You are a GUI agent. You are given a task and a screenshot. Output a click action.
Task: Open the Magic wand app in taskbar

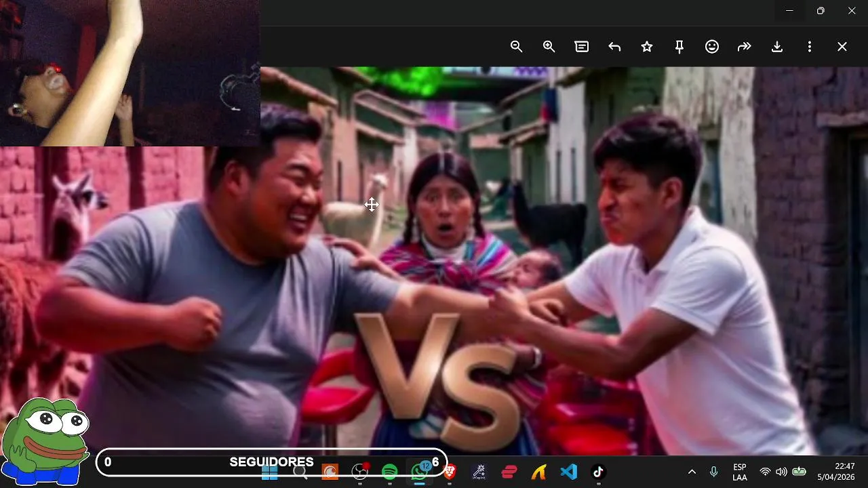coord(479,472)
